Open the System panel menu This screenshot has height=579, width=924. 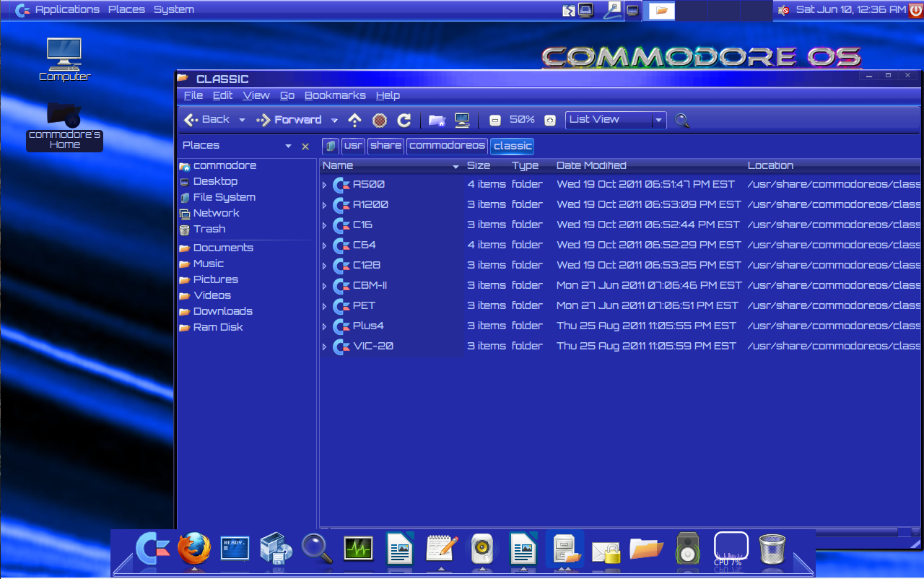(174, 9)
